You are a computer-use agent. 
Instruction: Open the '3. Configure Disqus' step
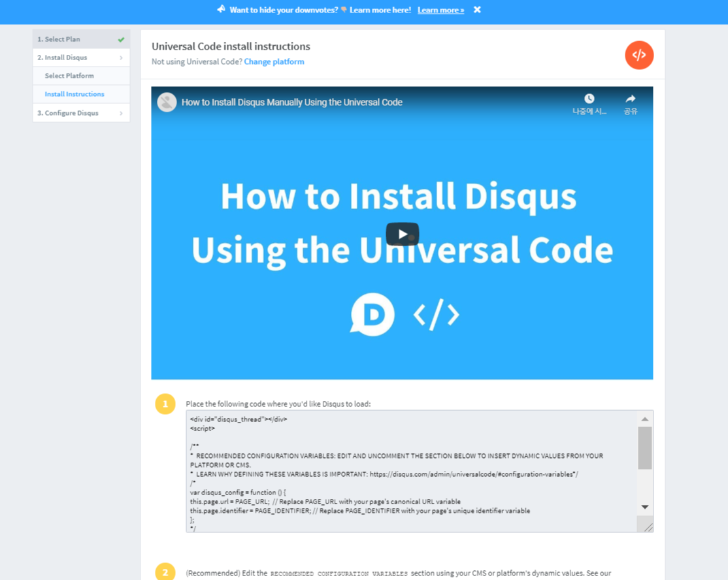tap(81, 113)
